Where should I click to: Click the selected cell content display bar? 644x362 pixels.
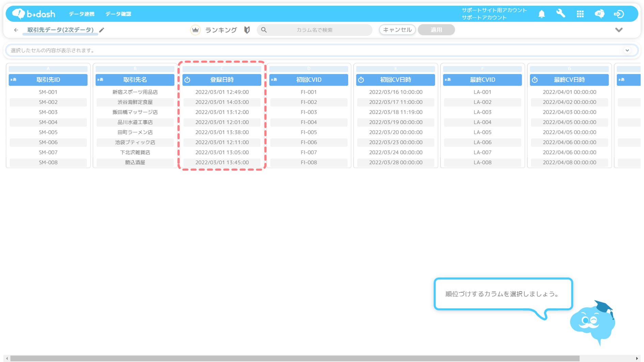322,50
